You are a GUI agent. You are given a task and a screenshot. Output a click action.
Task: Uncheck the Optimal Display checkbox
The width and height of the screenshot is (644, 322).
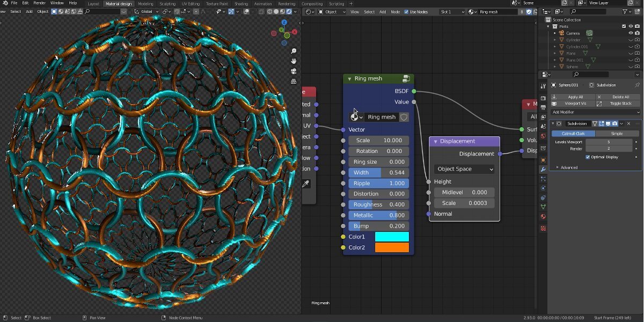588,157
